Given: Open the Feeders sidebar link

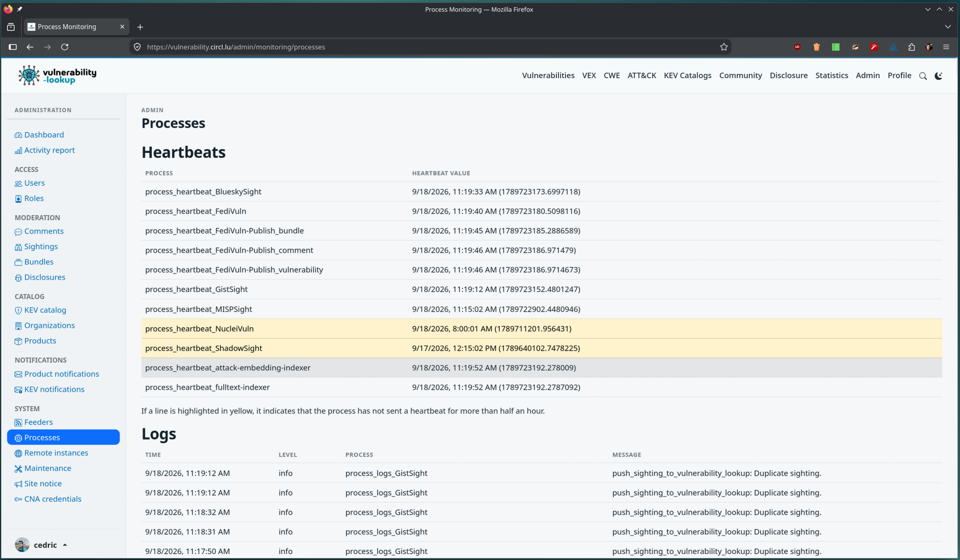Looking at the screenshot, I should coord(38,422).
